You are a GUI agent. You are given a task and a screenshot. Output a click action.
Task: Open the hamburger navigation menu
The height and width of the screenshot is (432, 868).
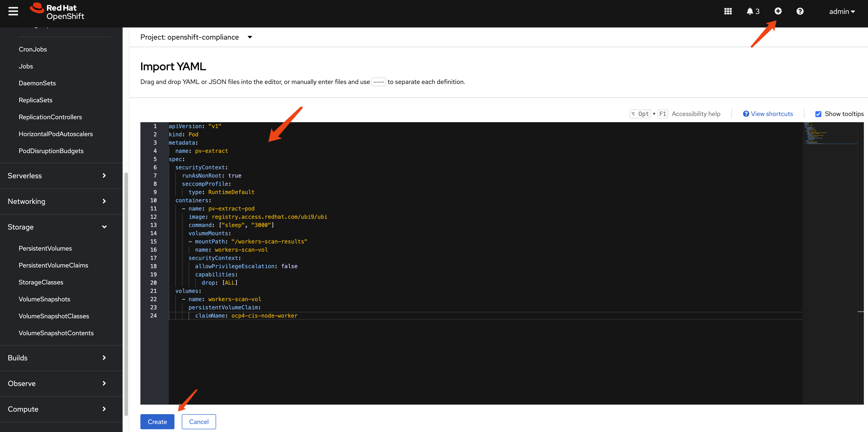coord(13,11)
